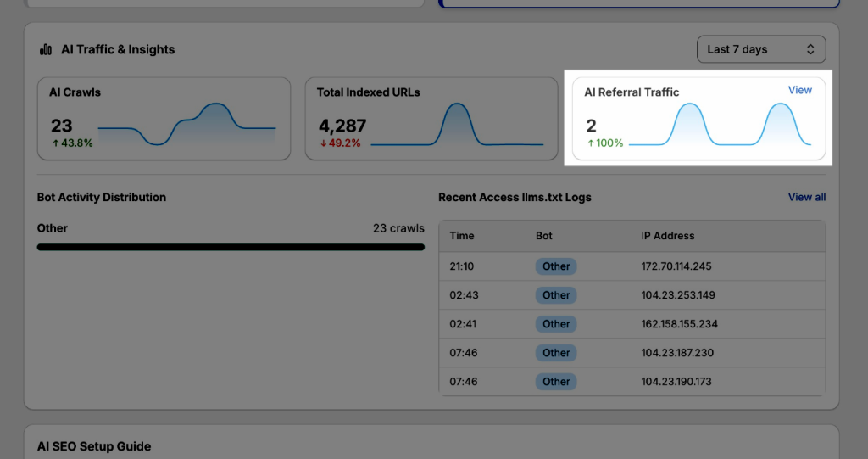The width and height of the screenshot is (868, 459).
Task: Click the AI SEO Setup Guide heading
Action: 93,446
